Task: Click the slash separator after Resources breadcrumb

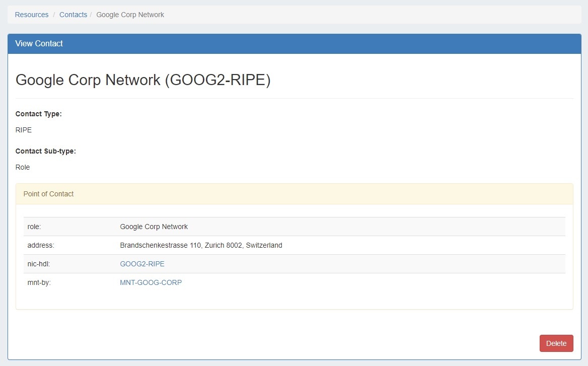Action: [54, 15]
